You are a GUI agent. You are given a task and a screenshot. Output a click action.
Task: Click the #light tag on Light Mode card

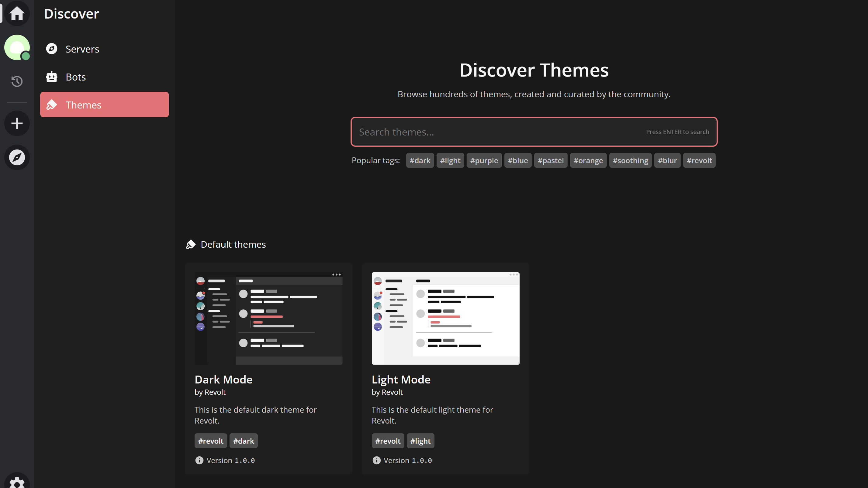420,441
